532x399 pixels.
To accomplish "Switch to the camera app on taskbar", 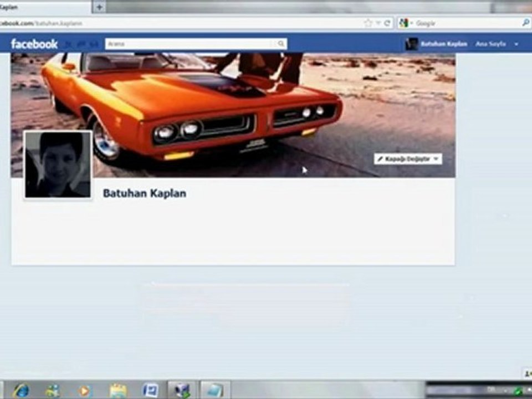I will 182,391.
